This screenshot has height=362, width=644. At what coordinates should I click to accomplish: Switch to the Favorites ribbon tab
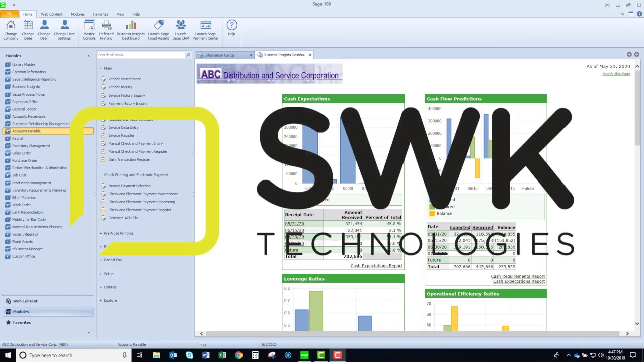100,14
